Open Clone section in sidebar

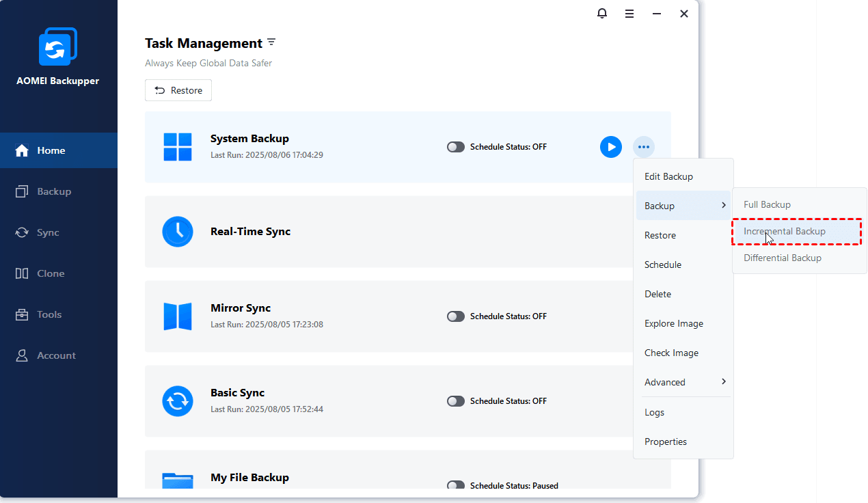click(51, 273)
